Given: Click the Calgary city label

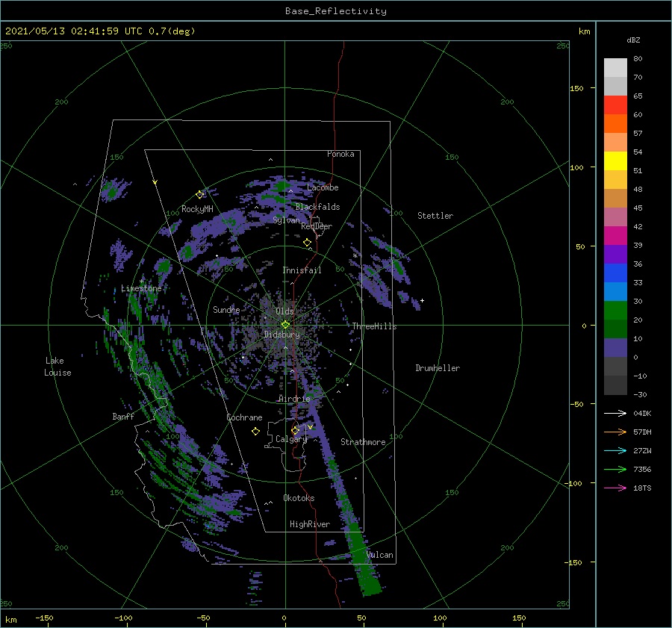Looking at the screenshot, I should pos(291,439).
